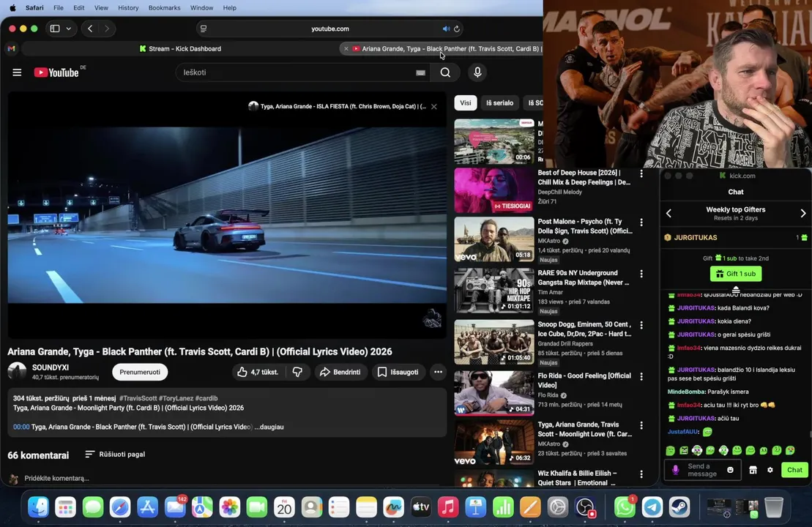Open the SOUNDYXI channel name
This screenshot has width=812, height=527.
[51, 367]
